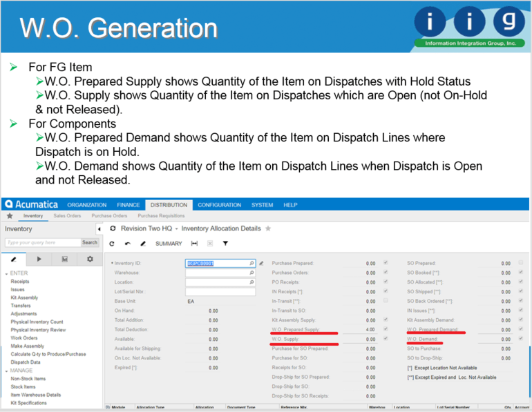Toggle the SO Booked checkbox
The height and width of the screenshot is (412, 532).
coord(521,272)
